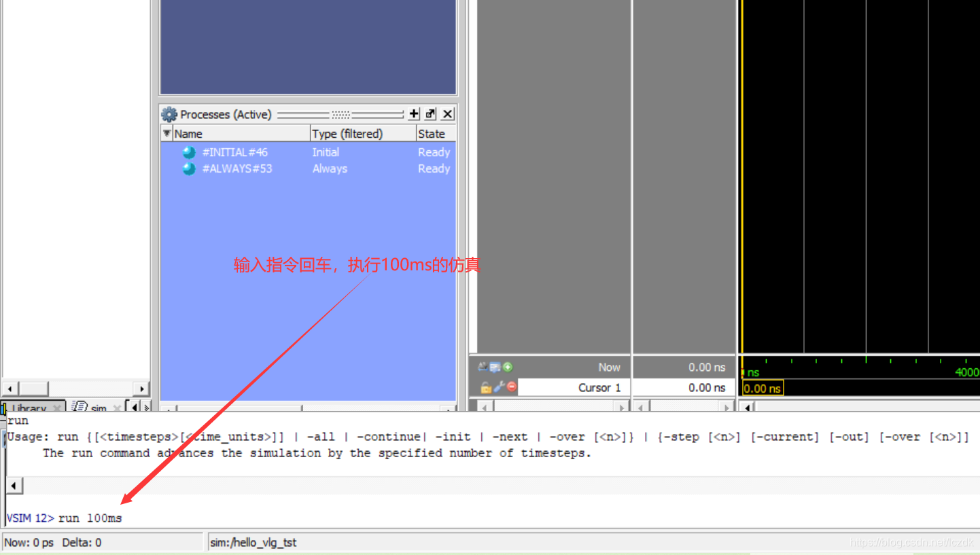Click the VSIM 12> command prompt line
The width and height of the screenshot is (980, 555).
pos(492,518)
